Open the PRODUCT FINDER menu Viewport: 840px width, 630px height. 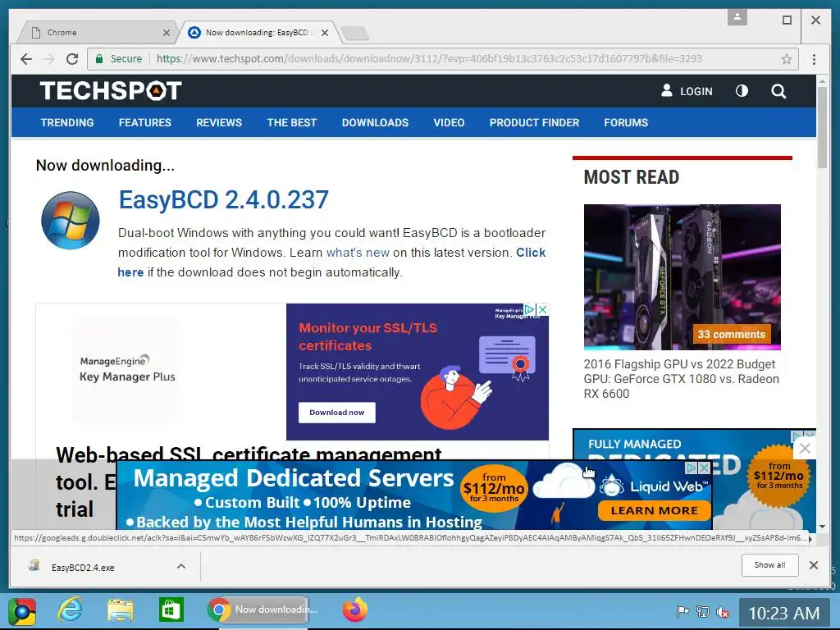(534, 123)
